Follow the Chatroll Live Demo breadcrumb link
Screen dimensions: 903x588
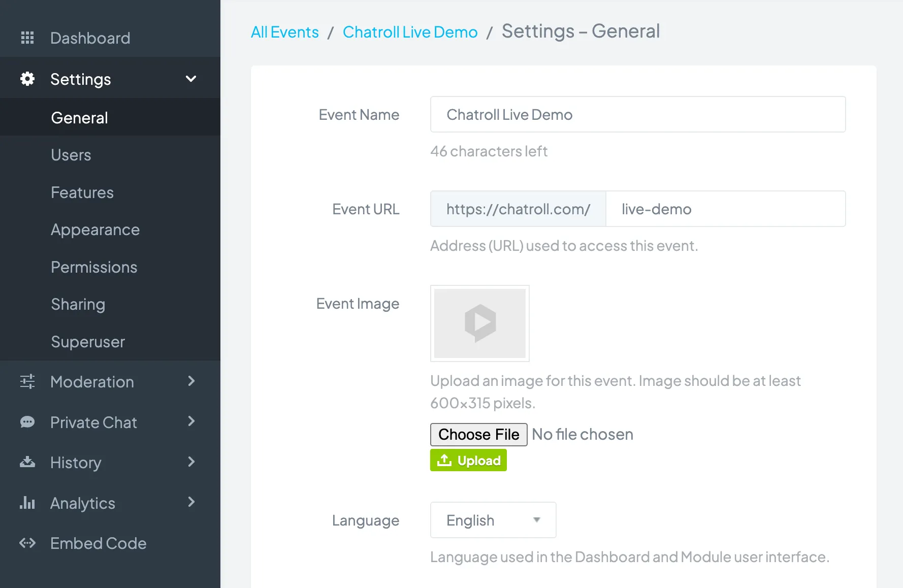click(410, 32)
